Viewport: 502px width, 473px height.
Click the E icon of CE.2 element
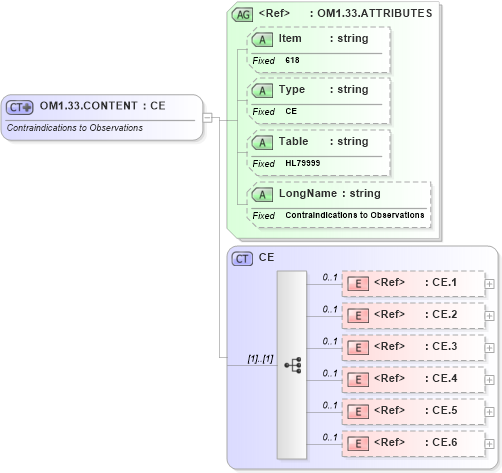358,316
